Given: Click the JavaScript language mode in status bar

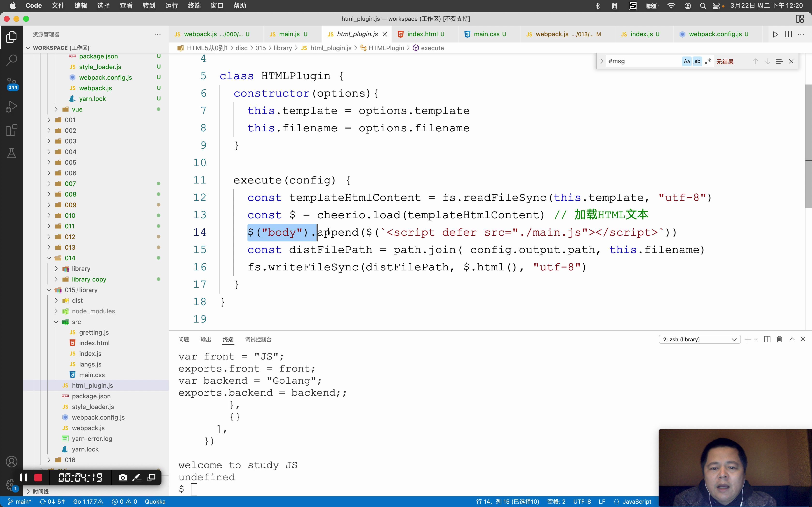Looking at the screenshot, I should pos(637,502).
